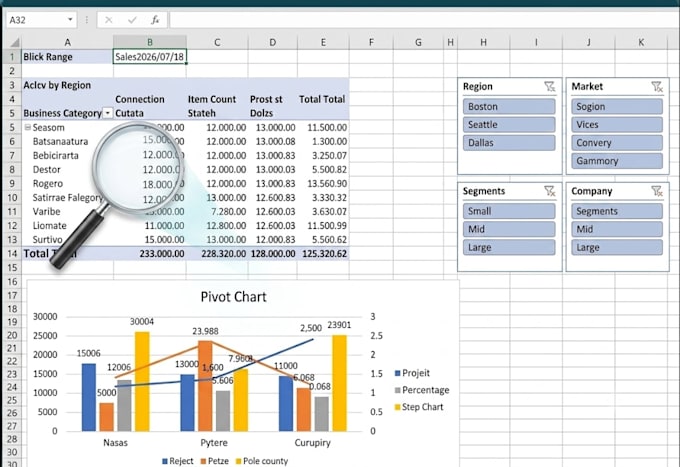Select Convery in the Market slicer
Image resolution: width=680 pixels, height=467 pixels.
[x=617, y=143]
